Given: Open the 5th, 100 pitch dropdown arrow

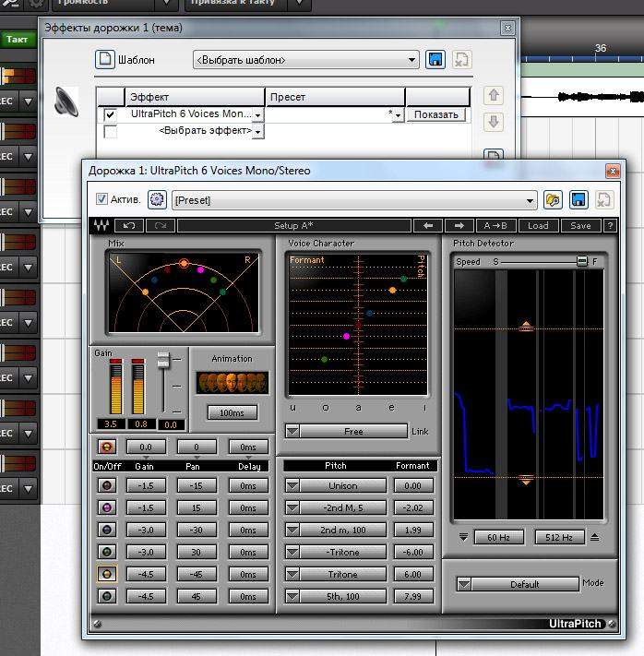Looking at the screenshot, I should point(292,597).
